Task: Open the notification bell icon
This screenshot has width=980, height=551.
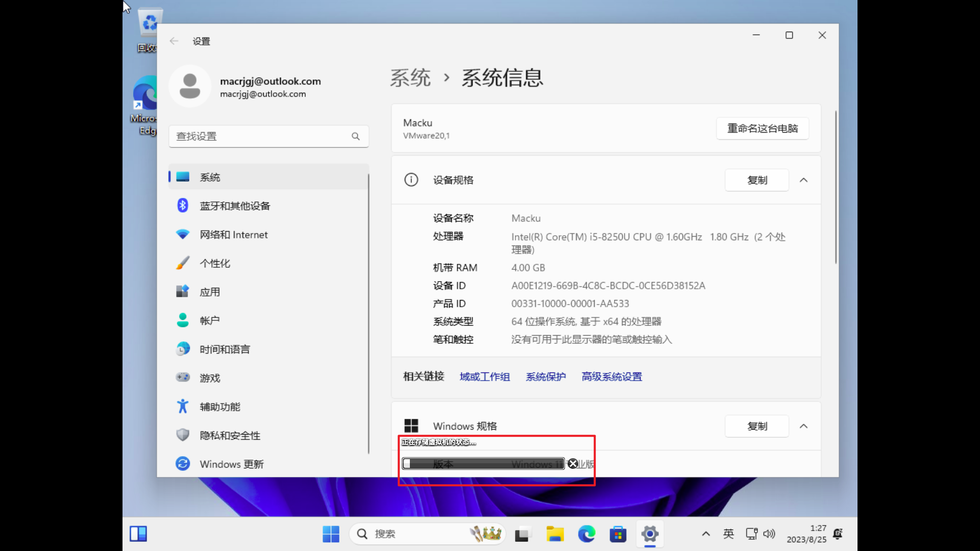Action: pyautogui.click(x=838, y=534)
